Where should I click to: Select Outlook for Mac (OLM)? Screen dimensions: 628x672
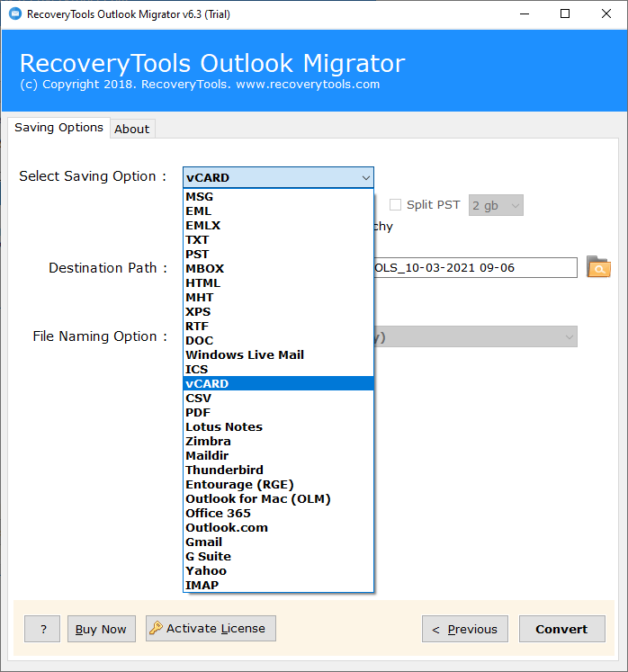tap(278, 499)
